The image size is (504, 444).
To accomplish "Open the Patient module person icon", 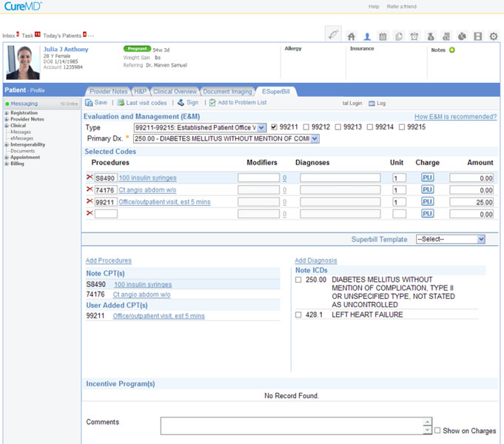I will (x=367, y=37).
